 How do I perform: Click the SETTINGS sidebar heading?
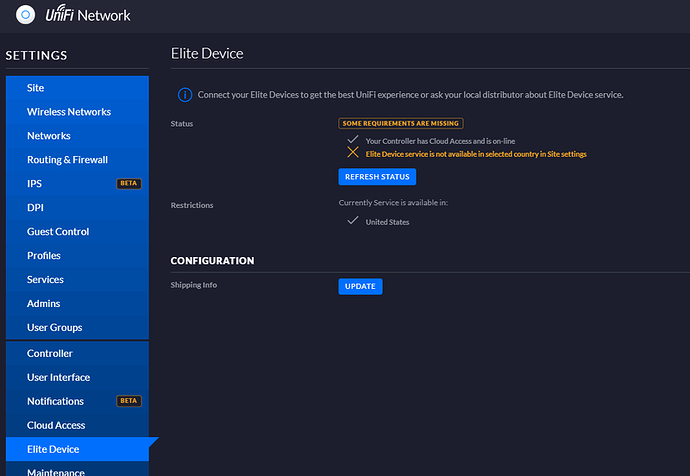coord(37,55)
